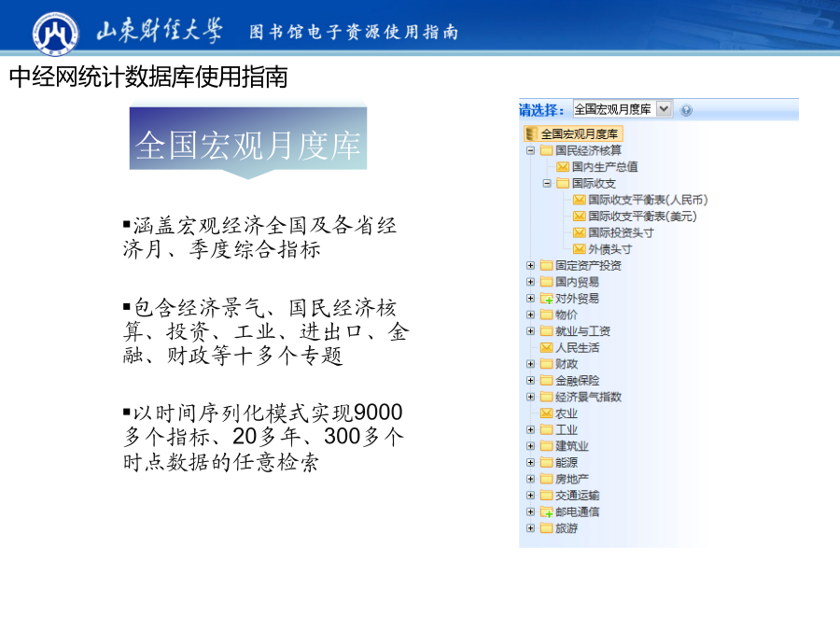Expand the 金融保险 folder

pyautogui.click(x=530, y=381)
